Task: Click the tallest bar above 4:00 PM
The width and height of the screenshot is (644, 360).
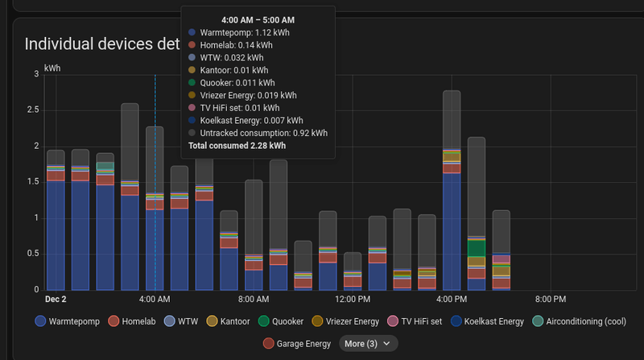Action: pos(452,190)
